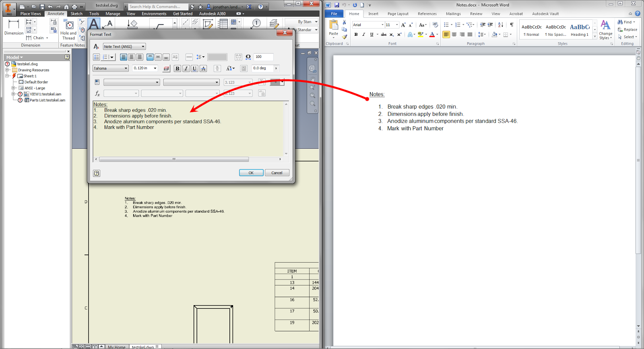The image size is (644, 349).
Task: Toggle Strikethrough in the Format Text dialog
Action: pos(203,68)
